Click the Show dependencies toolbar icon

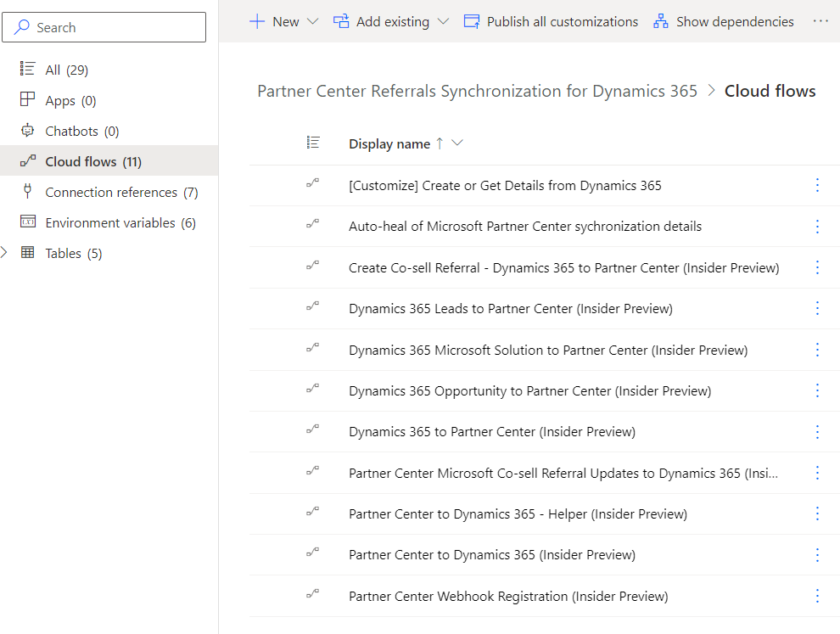pos(660,22)
